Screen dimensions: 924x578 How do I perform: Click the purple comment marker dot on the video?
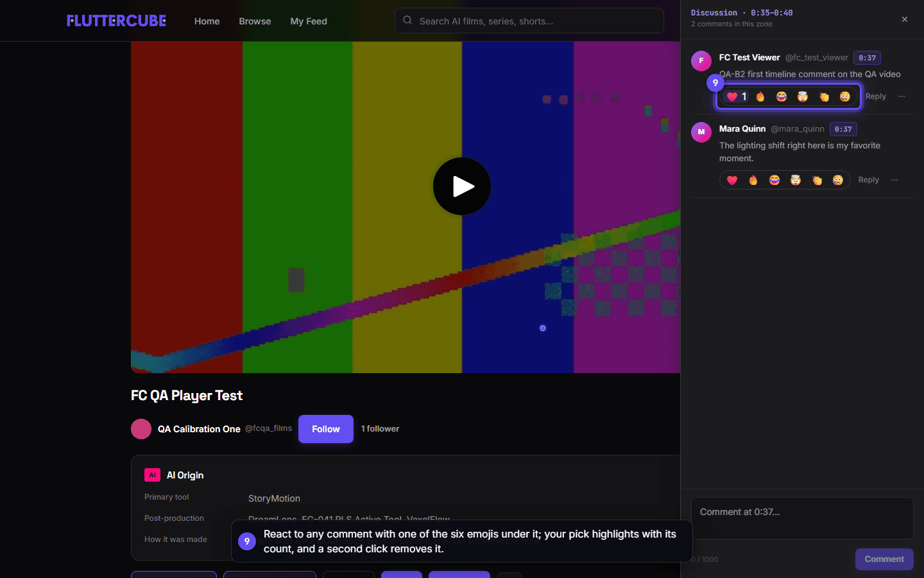click(x=543, y=328)
